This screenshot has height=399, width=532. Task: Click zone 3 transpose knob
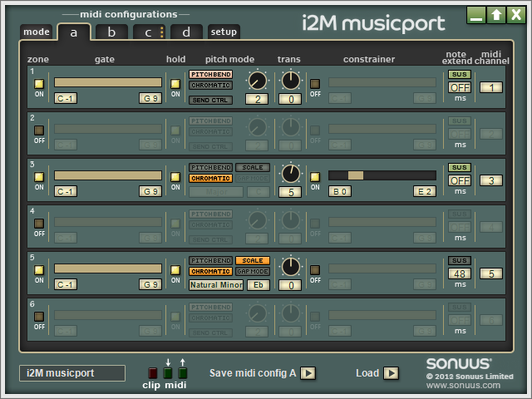coord(291,174)
